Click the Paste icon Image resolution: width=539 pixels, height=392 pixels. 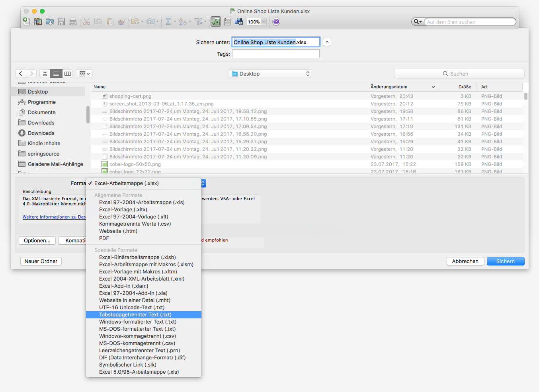tap(110, 21)
